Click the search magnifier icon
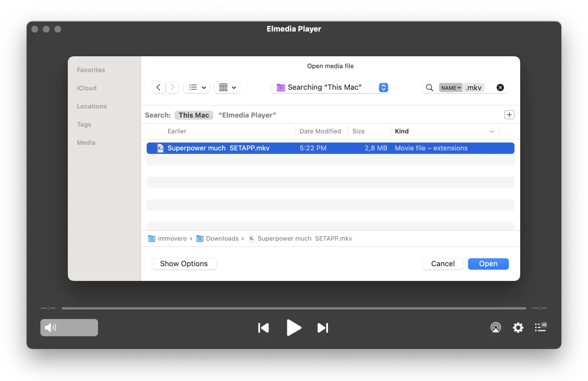 [x=429, y=88]
